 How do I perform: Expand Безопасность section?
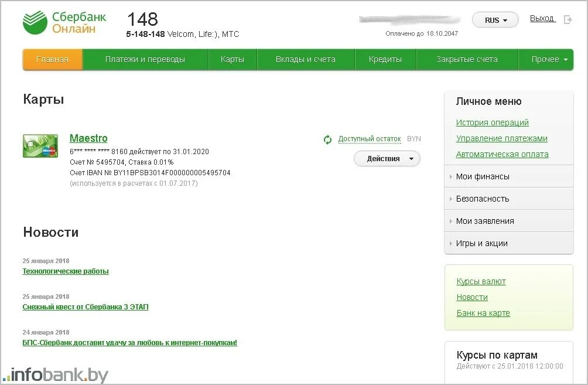[x=508, y=199]
